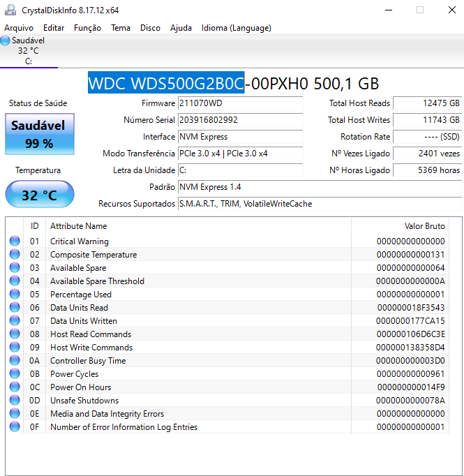Click the Recursos Suportados field

pyautogui.click(x=320, y=203)
